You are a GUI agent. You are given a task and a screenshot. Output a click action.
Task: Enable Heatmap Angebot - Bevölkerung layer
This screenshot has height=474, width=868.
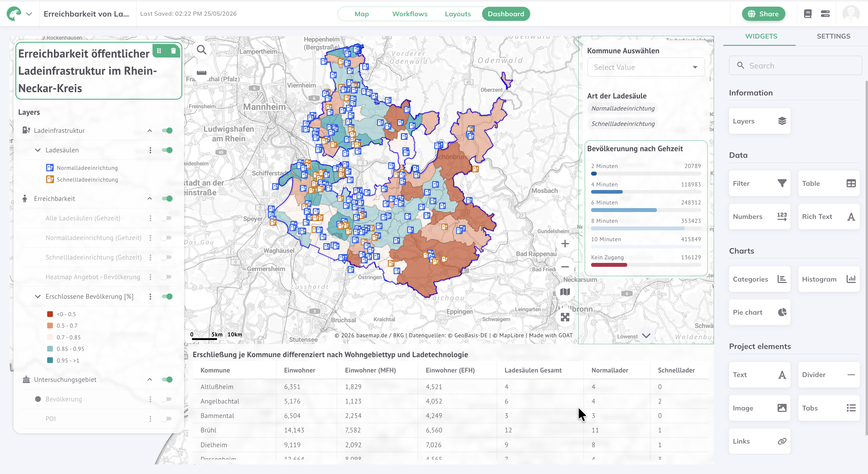(x=166, y=277)
